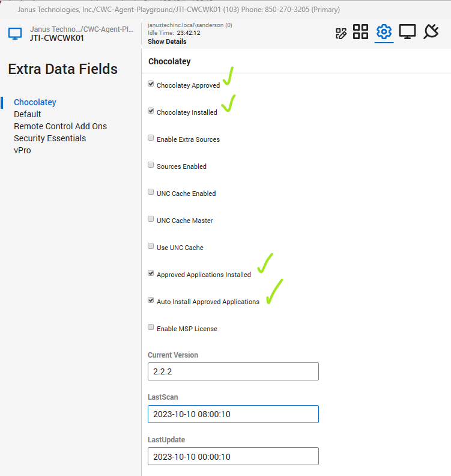Click the edit notes pencil icon
451x476 pixels.
pyautogui.click(x=341, y=33)
